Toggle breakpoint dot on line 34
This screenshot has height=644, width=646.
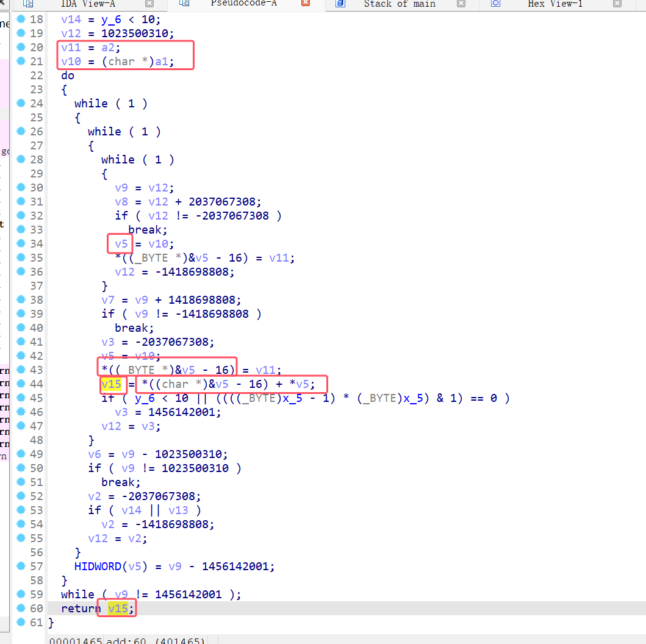pos(21,243)
